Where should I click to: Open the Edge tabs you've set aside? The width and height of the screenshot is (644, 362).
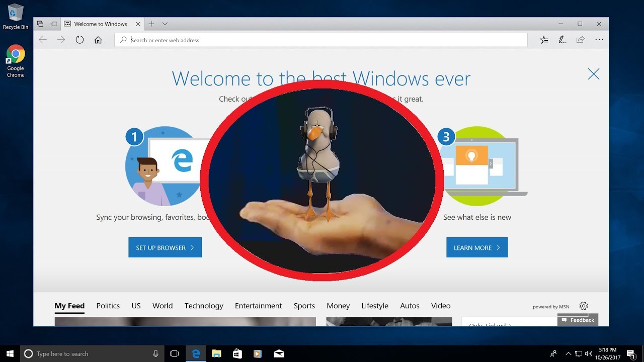(x=40, y=24)
